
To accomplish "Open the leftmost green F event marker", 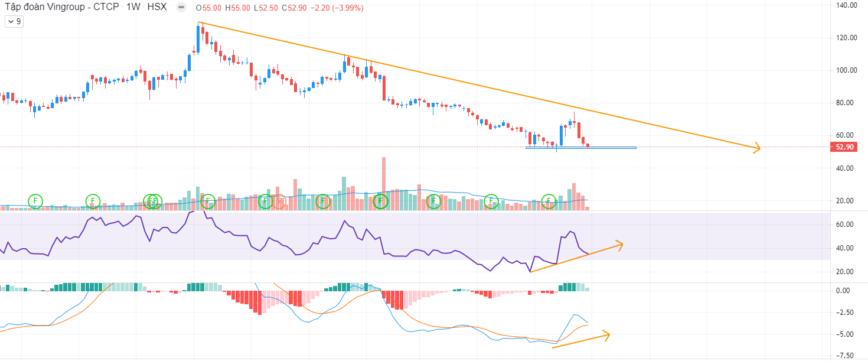I will point(35,201).
